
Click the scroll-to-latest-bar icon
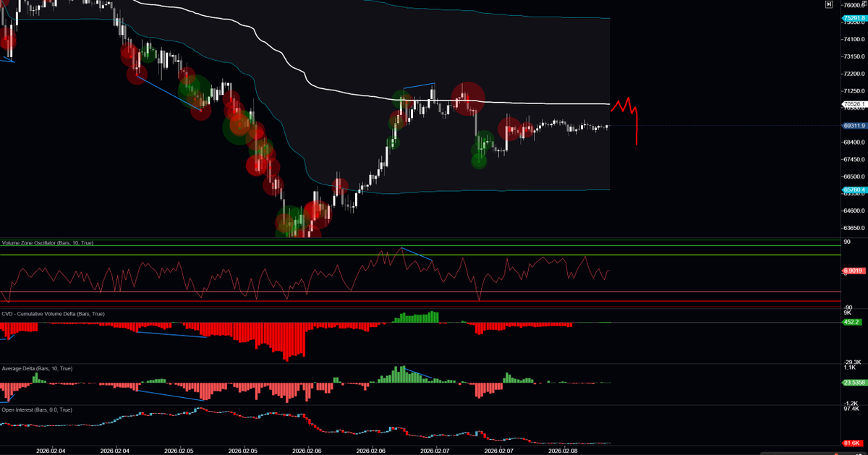827,4
